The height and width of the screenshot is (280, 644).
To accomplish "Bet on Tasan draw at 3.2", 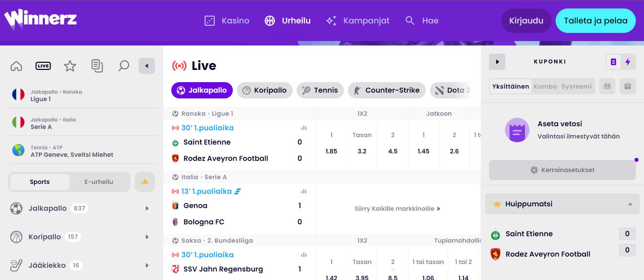I will 362,145.
